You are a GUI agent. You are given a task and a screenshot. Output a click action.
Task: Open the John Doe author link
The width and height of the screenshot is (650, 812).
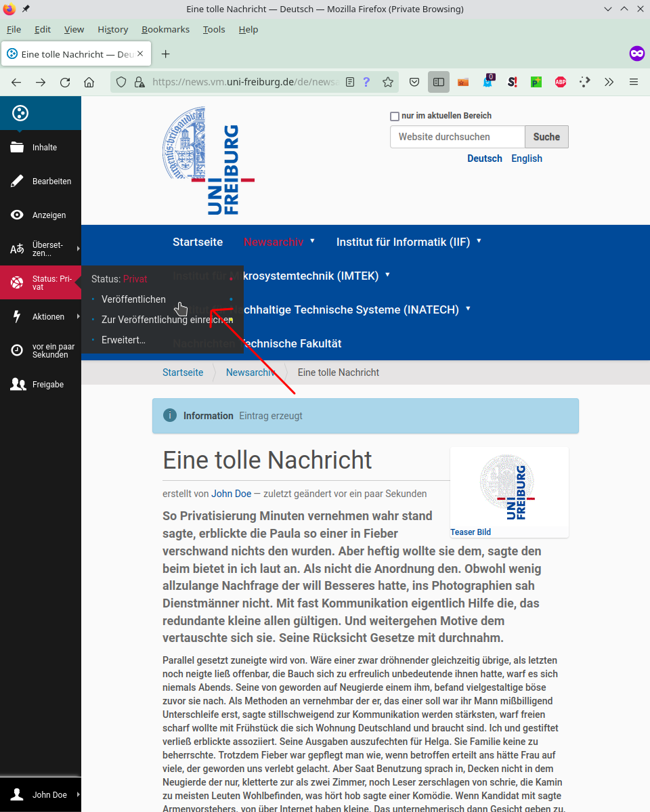tap(231, 494)
